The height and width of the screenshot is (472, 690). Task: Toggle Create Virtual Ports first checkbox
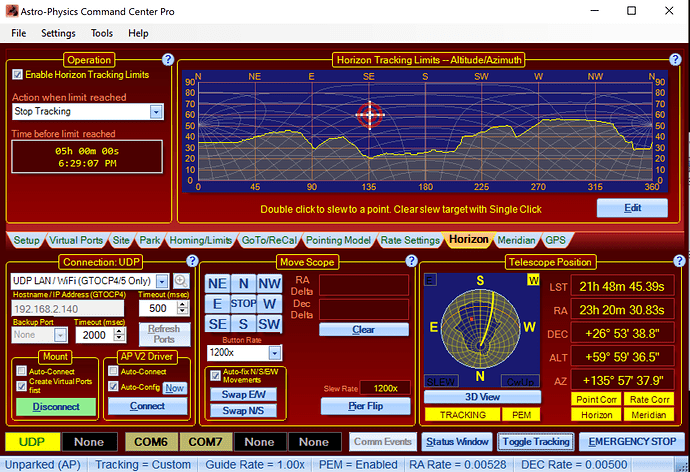pyautogui.click(x=21, y=386)
